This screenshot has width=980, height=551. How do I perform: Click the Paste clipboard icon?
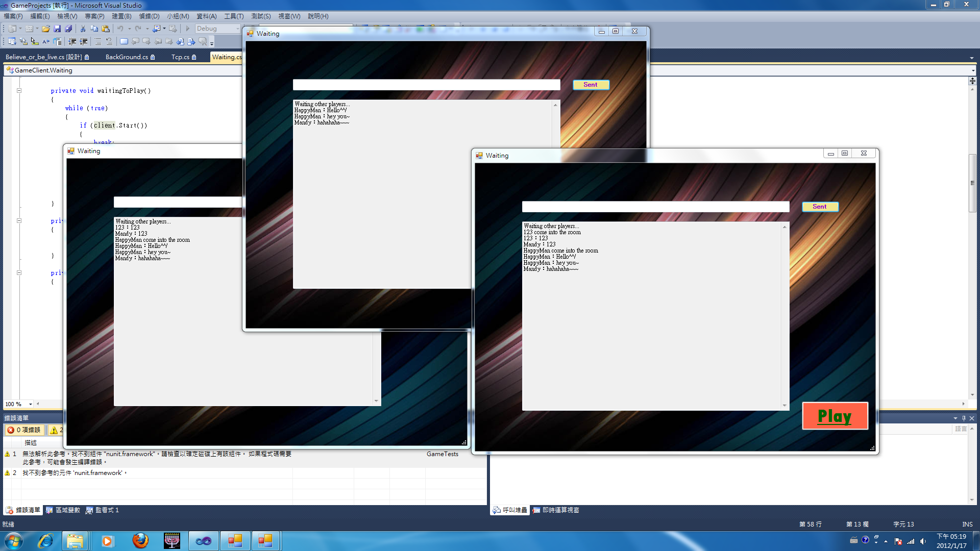106,29
